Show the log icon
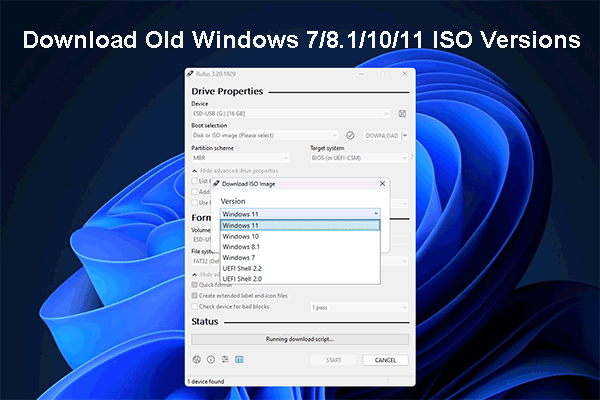Screen dimensions: 600x400 pos(239,359)
